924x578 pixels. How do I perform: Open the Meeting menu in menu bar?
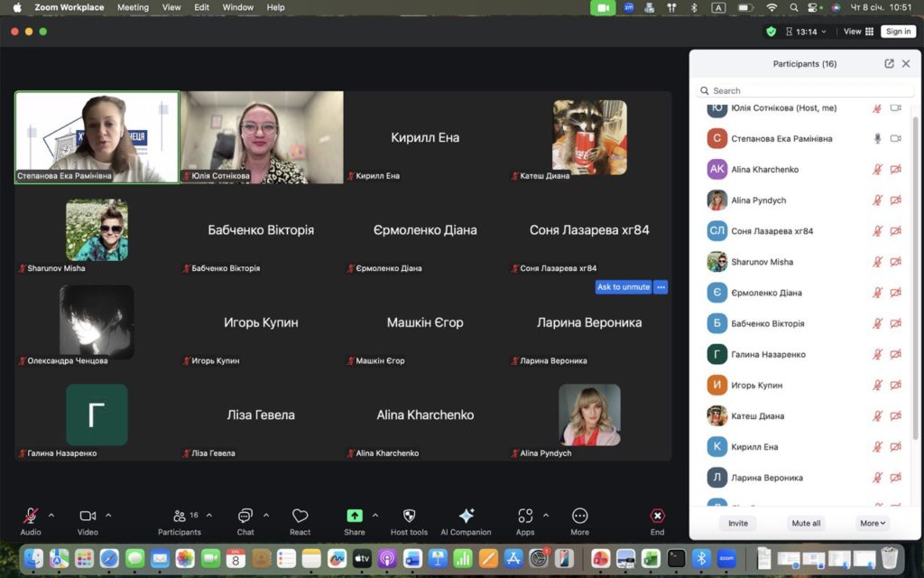[x=133, y=7]
